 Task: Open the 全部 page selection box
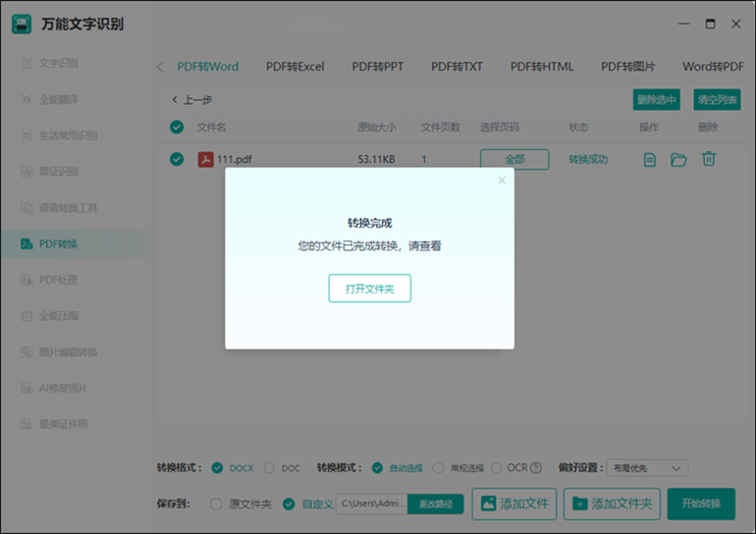coord(514,159)
